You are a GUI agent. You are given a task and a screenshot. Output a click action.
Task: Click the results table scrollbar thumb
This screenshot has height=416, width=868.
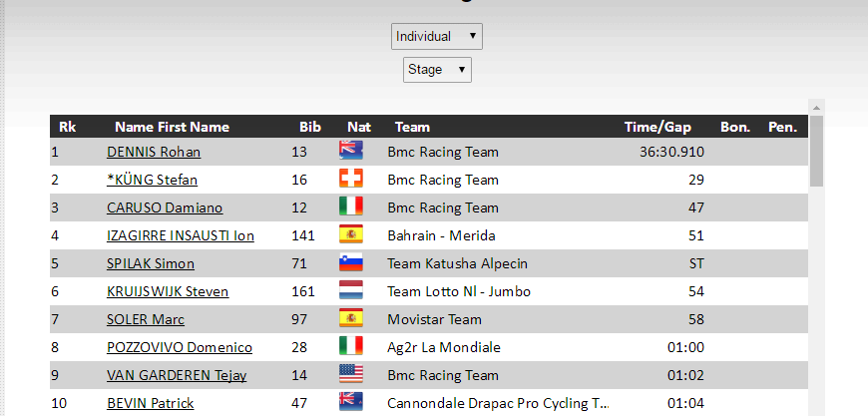(816, 150)
